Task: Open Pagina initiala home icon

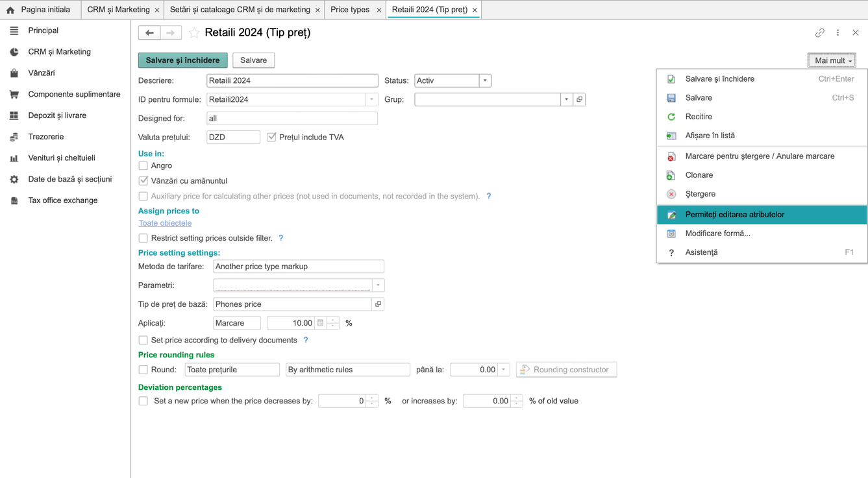Action: click(x=10, y=10)
